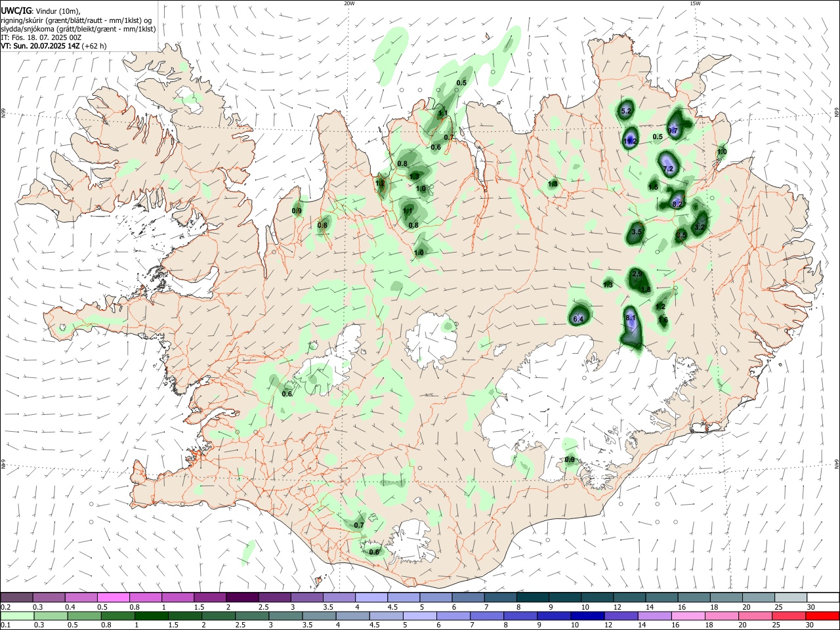This screenshot has width=840, height=630.
Task: Select the 3.2 precipitation label
Action: [x=700, y=227]
